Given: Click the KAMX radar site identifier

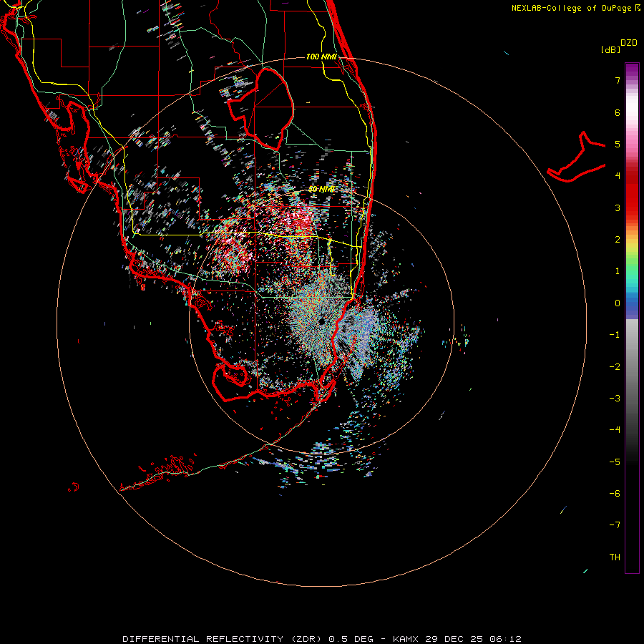Looking at the screenshot, I should (406, 639).
